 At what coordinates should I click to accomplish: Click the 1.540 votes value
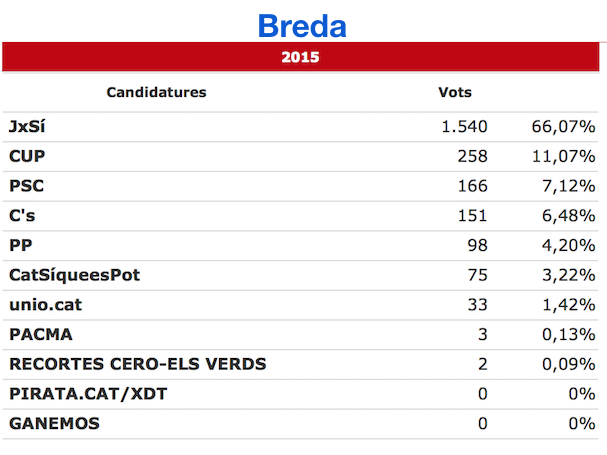coord(465,127)
